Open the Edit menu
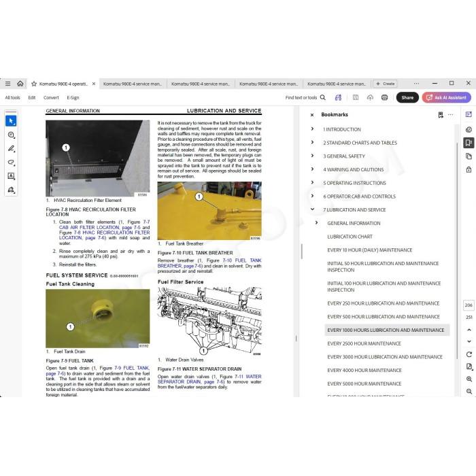This screenshot has height=476, width=476. click(31, 97)
